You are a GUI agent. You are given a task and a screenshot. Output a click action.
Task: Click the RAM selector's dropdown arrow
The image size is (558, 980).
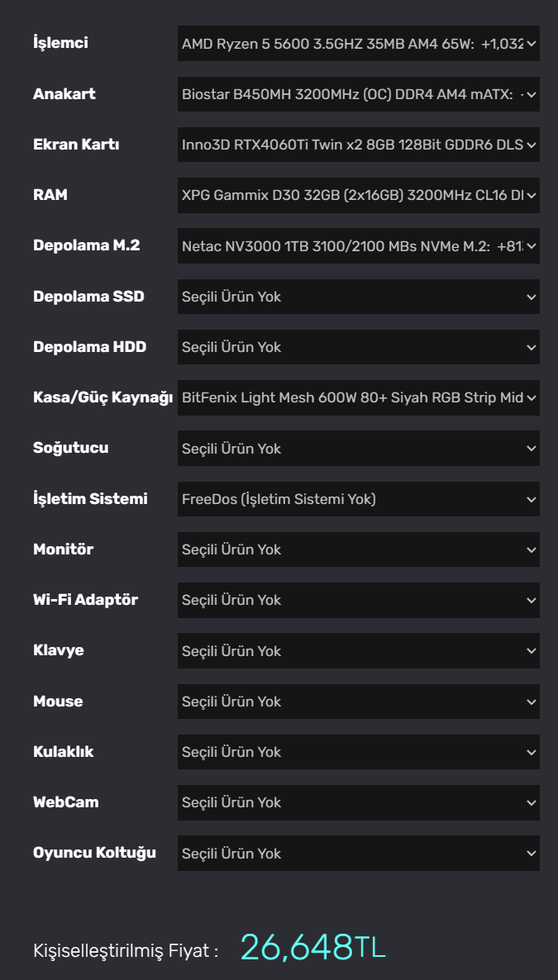click(532, 195)
